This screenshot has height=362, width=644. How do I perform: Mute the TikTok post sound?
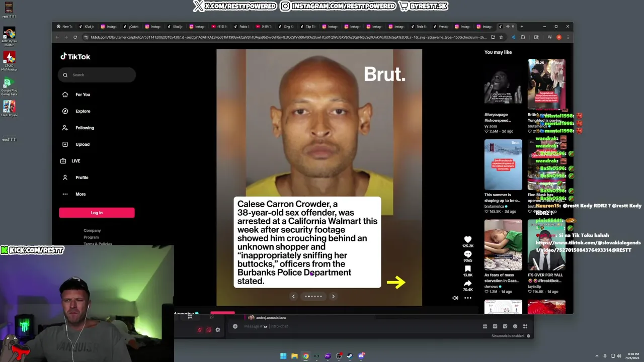tap(455, 298)
